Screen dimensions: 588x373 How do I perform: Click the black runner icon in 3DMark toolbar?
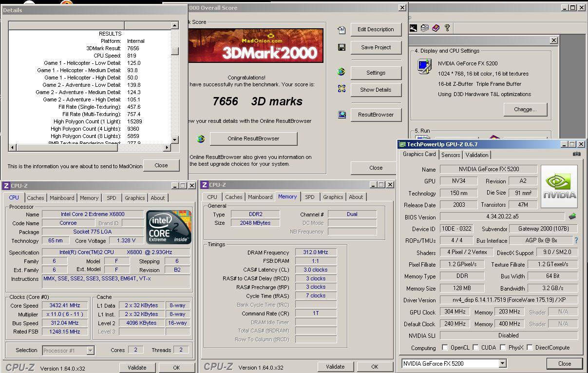(413, 28)
